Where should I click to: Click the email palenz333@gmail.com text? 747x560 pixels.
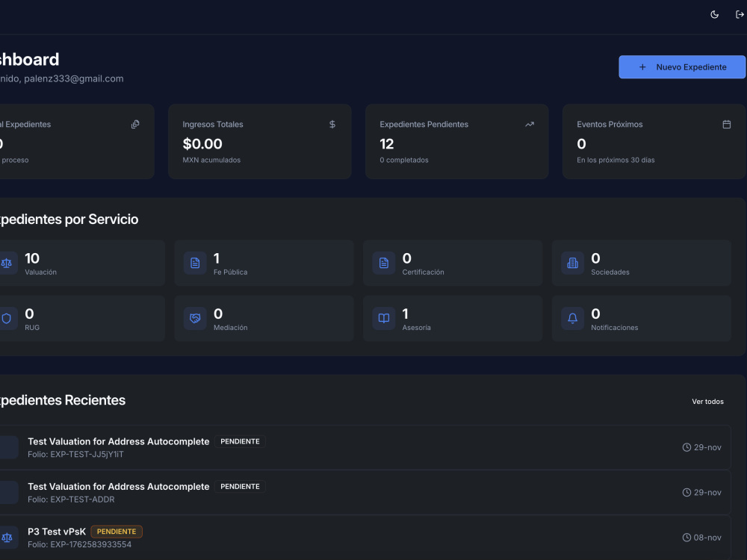74,78
